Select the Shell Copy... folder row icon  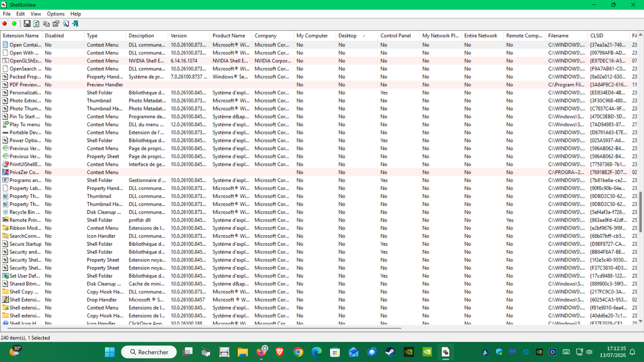[6, 292]
